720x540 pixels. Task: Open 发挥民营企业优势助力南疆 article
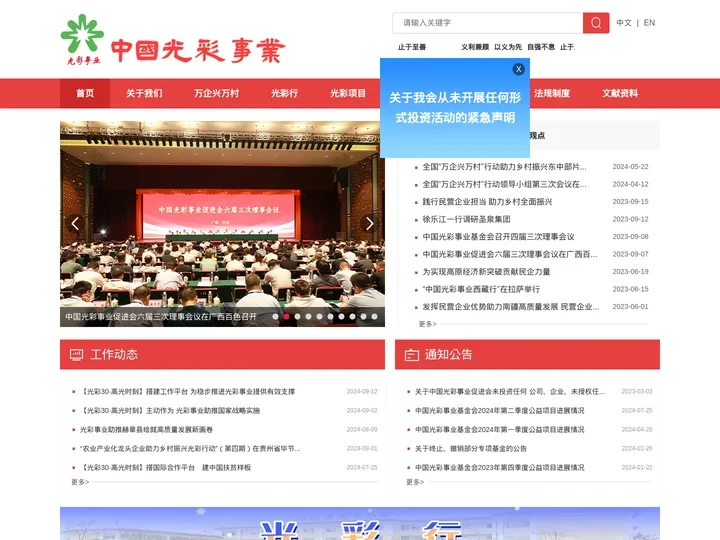click(x=511, y=307)
